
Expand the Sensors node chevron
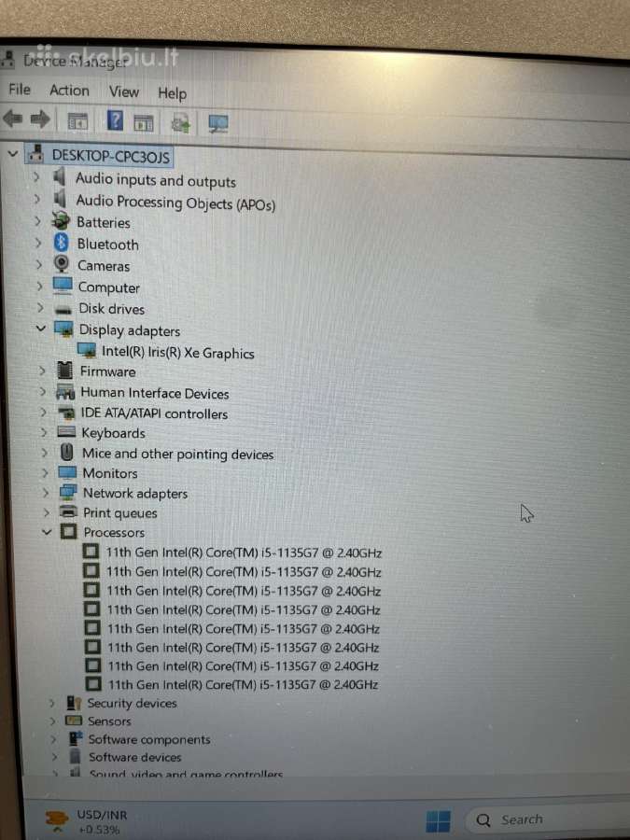pyautogui.click(x=52, y=721)
